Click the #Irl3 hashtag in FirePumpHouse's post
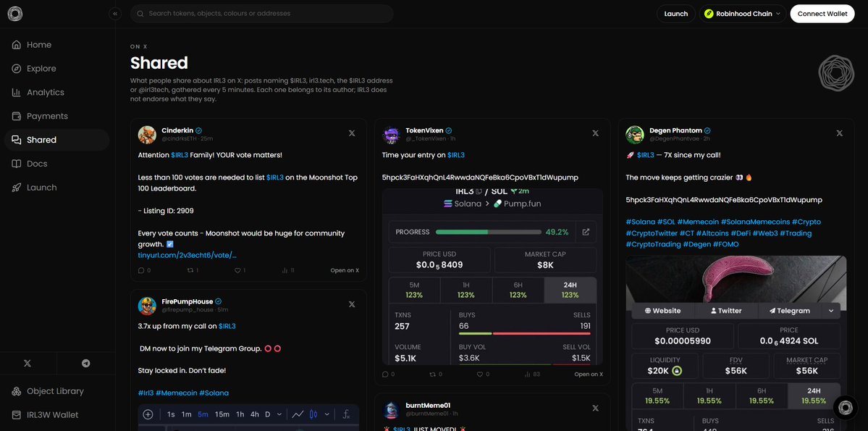The image size is (868, 431). (x=146, y=393)
